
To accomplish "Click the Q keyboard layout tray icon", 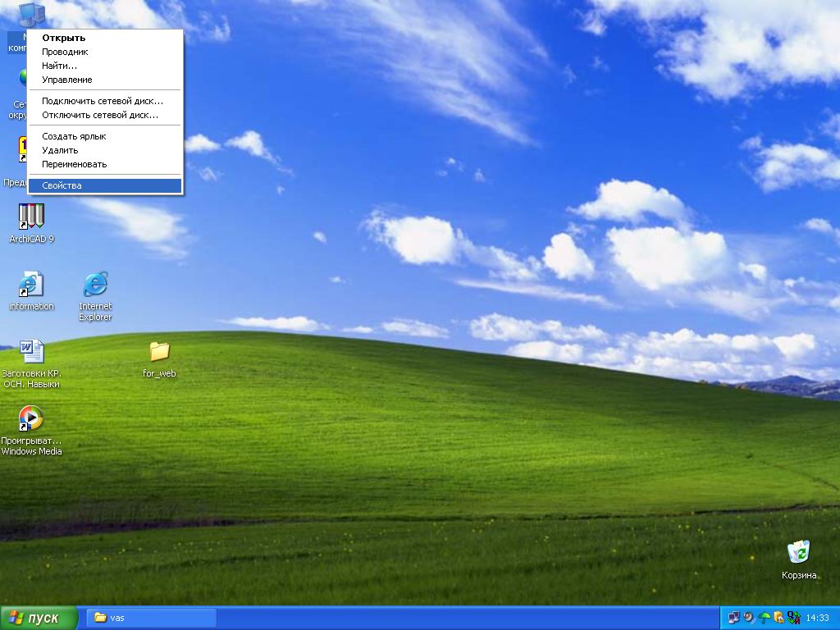I will coord(794,618).
